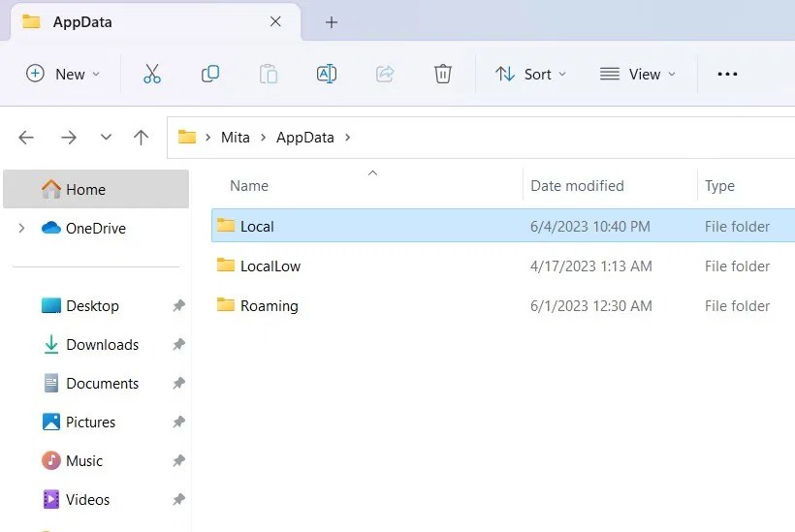Unpin Videos using its pin icon
Image resolution: width=795 pixels, height=532 pixels.
pyautogui.click(x=178, y=500)
